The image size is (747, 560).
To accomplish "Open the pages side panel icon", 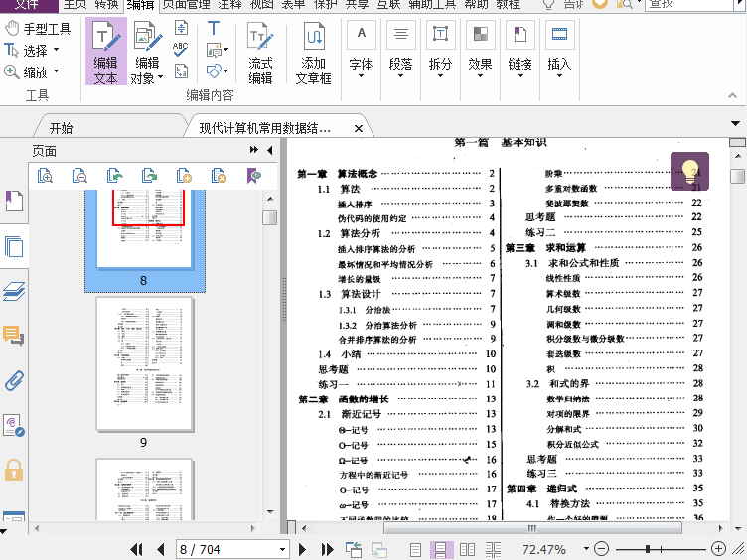I will pyautogui.click(x=14, y=246).
